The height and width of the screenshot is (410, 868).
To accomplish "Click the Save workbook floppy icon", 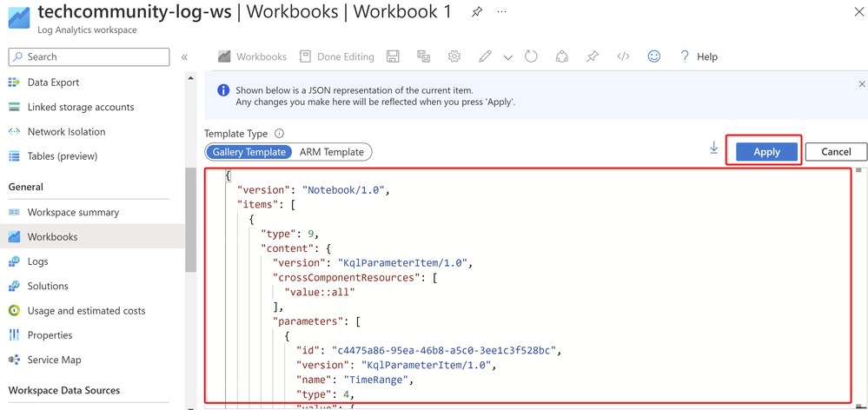I will click(x=393, y=56).
